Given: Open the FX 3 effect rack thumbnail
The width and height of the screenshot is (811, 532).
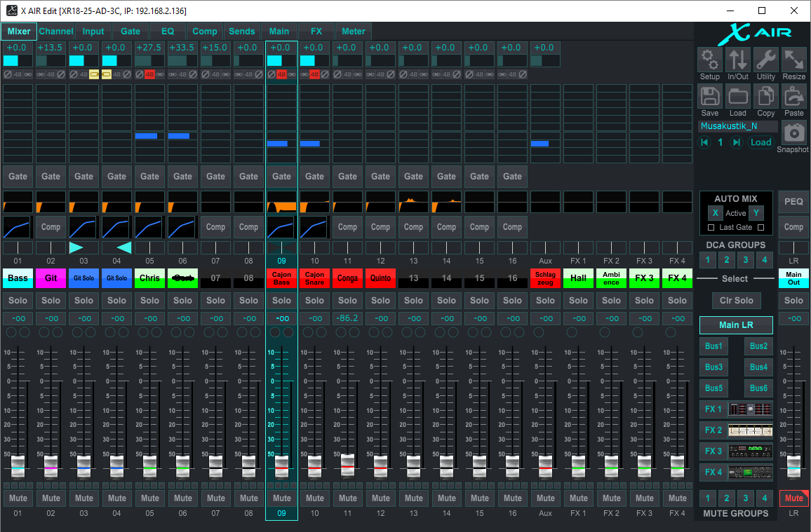Looking at the screenshot, I should (x=750, y=451).
